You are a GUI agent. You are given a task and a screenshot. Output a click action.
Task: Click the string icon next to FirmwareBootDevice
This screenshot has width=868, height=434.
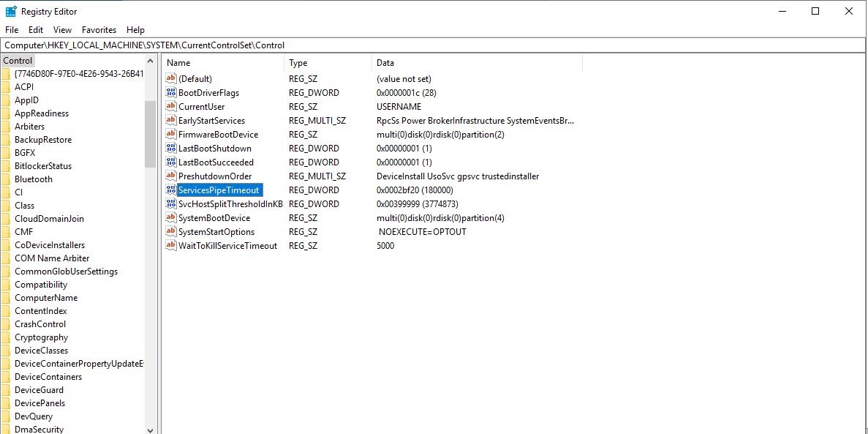171,134
